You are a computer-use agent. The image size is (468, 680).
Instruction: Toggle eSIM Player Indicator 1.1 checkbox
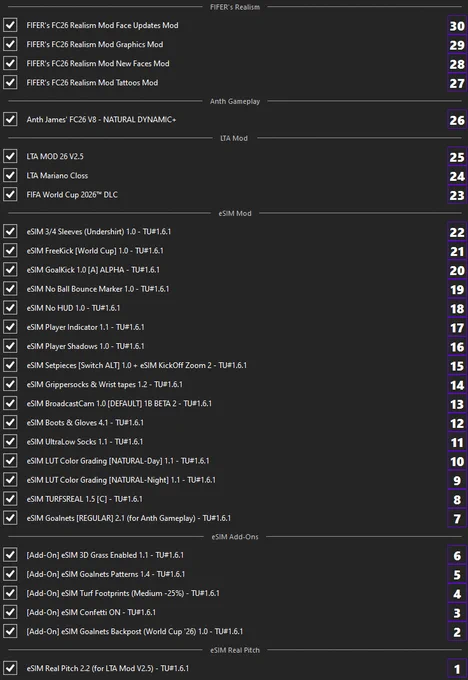tap(10, 327)
